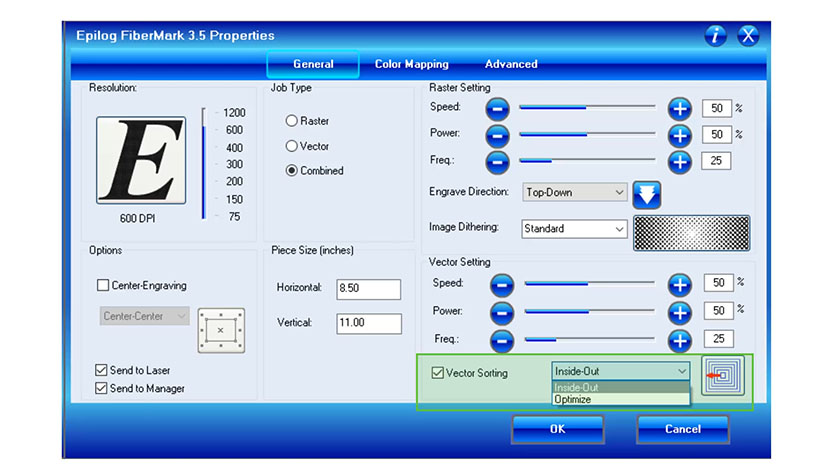Open the Advanced tab

(511, 64)
